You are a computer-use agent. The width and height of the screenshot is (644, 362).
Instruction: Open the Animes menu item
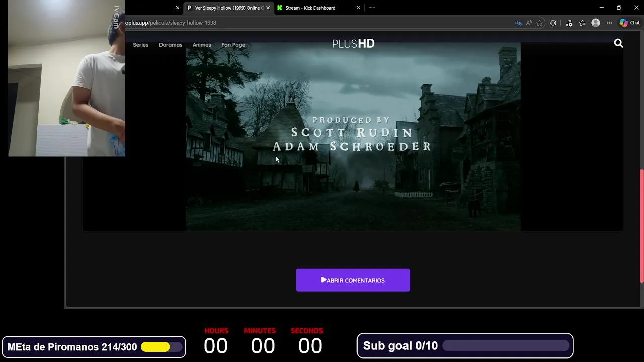[202, 45]
